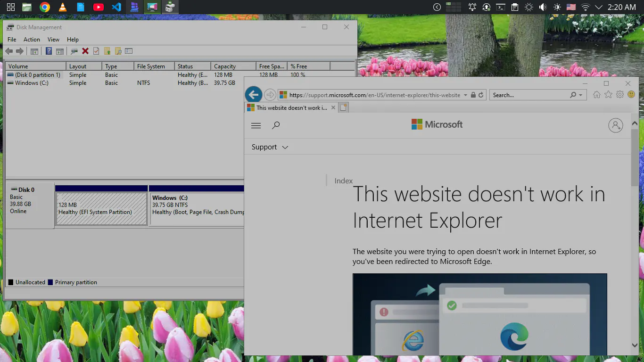Sort by the File System column header
This screenshot has height=362, width=644.
coord(154,66)
